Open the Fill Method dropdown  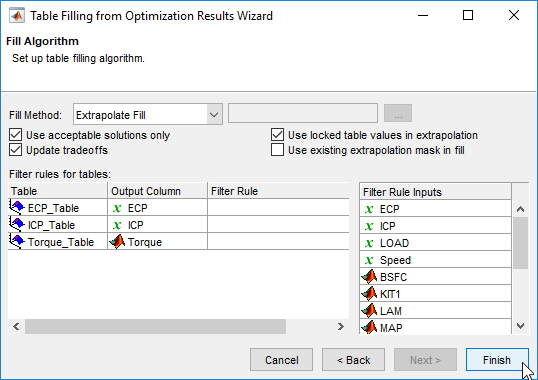click(x=214, y=115)
